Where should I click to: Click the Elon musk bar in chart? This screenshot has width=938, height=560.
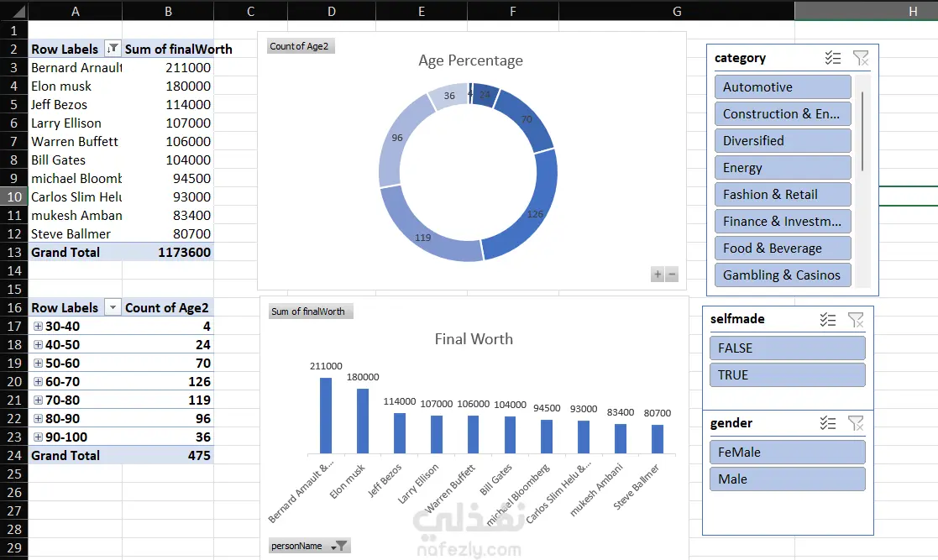pyautogui.click(x=363, y=421)
